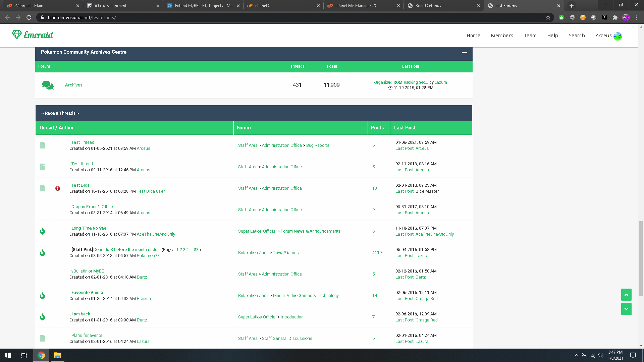Show hidden system tray icons chevron

click(x=576, y=355)
